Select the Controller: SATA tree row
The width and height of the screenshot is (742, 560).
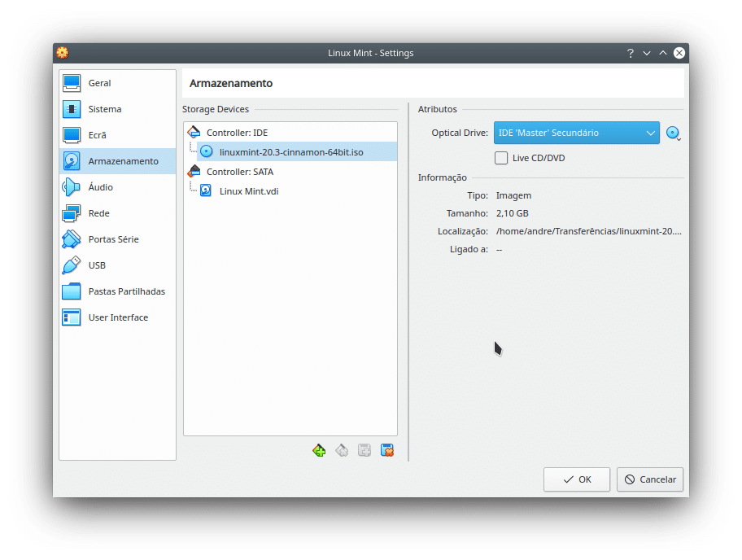coord(290,172)
